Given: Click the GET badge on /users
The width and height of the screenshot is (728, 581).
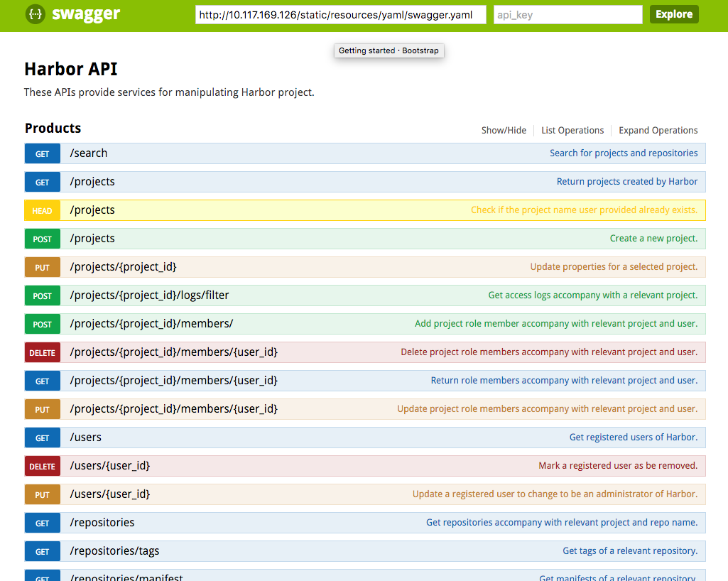Looking at the screenshot, I should pyautogui.click(x=42, y=438).
